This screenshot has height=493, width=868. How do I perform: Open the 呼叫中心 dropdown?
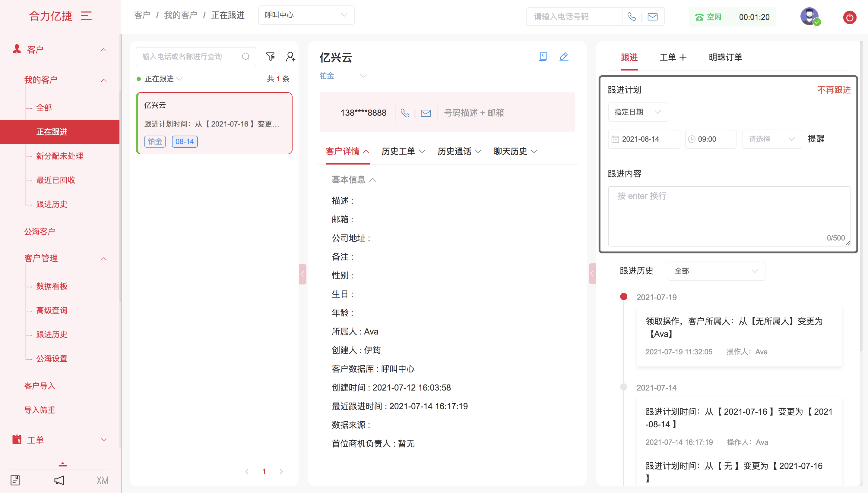pos(306,15)
